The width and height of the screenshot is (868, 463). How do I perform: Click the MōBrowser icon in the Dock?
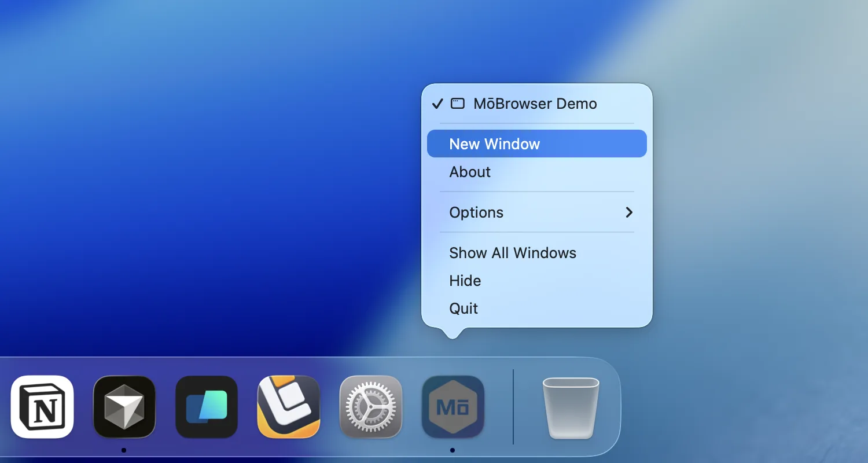(x=453, y=406)
